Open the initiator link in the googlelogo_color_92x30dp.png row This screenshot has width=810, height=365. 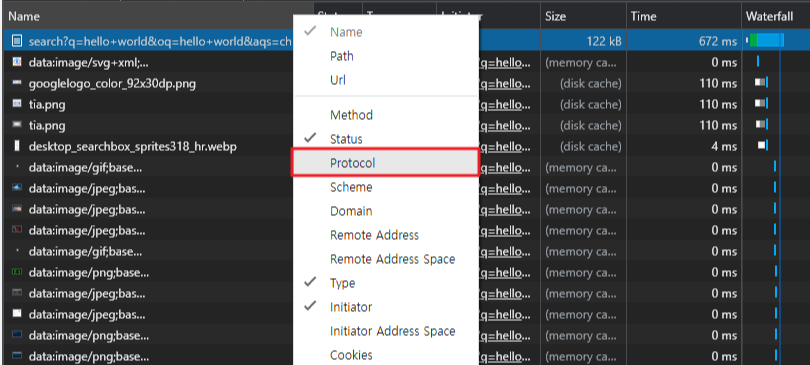pos(505,84)
